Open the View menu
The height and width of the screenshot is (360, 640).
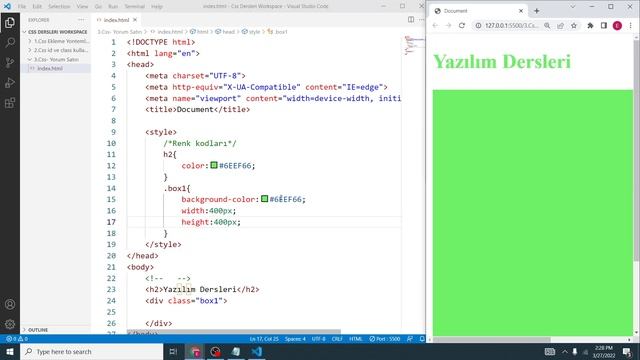tap(82, 7)
